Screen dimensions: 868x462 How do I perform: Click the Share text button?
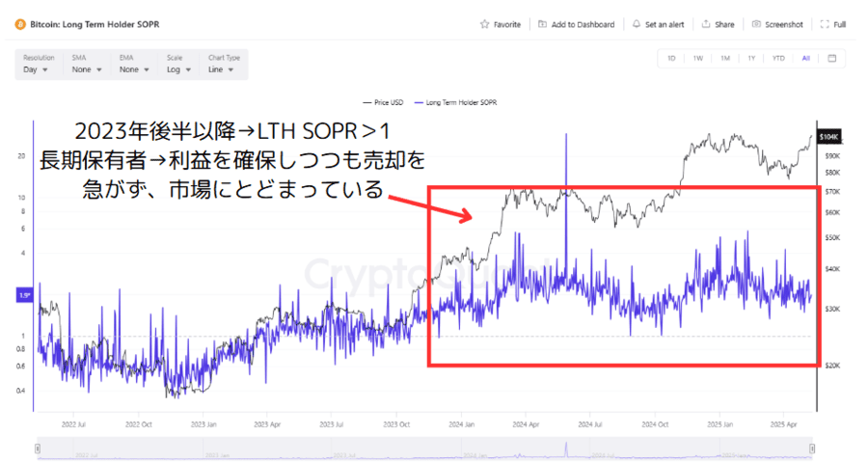pyautogui.click(x=724, y=24)
